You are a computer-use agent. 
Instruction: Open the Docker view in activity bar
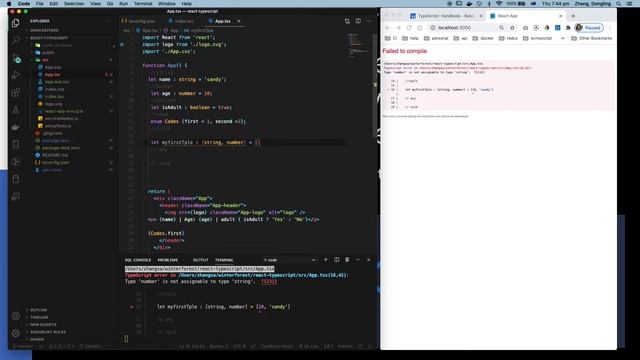(x=16, y=127)
